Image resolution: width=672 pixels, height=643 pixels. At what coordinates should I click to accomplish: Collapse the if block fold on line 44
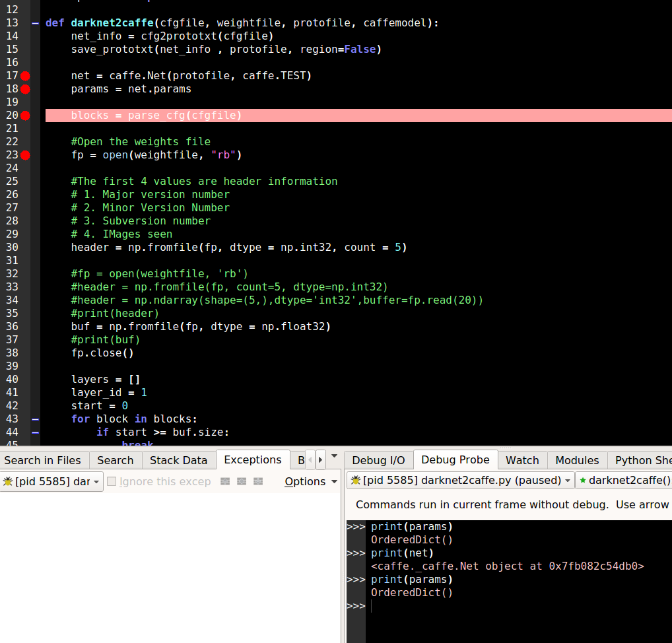[x=36, y=432]
